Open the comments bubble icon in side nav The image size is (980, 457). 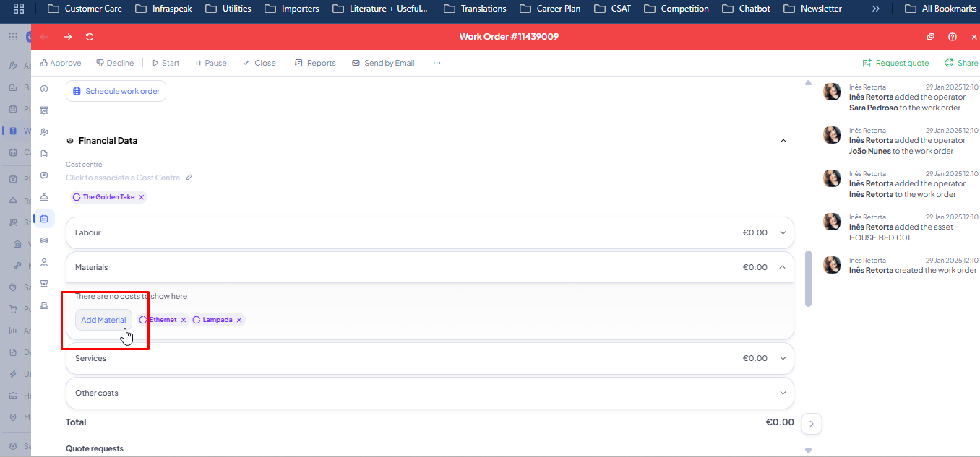point(44,175)
